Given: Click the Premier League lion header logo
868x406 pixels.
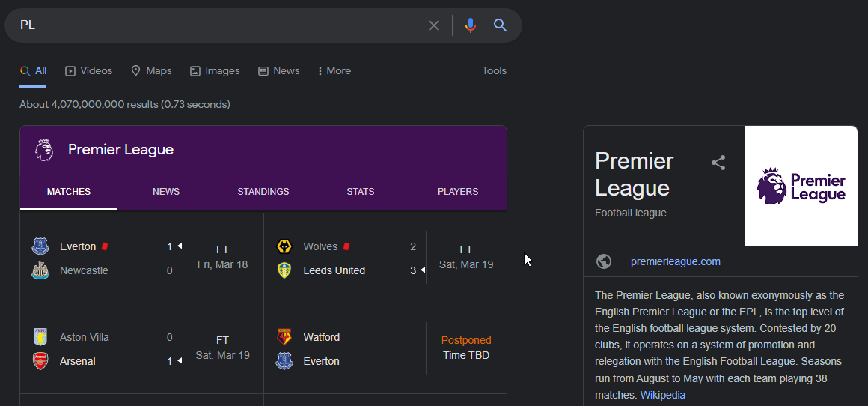Looking at the screenshot, I should [44, 150].
